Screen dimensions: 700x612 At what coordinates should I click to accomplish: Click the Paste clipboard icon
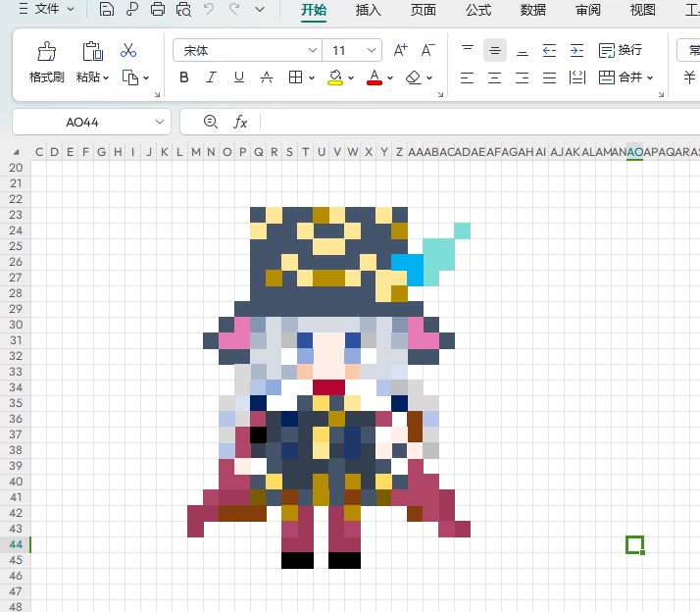click(x=92, y=51)
